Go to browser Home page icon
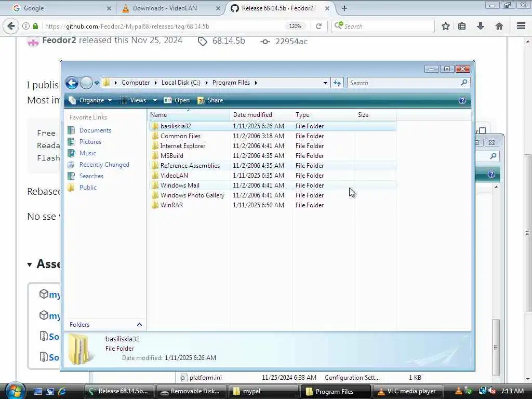Image resolution: width=532 pixels, height=399 pixels. pyautogui.click(x=499, y=26)
